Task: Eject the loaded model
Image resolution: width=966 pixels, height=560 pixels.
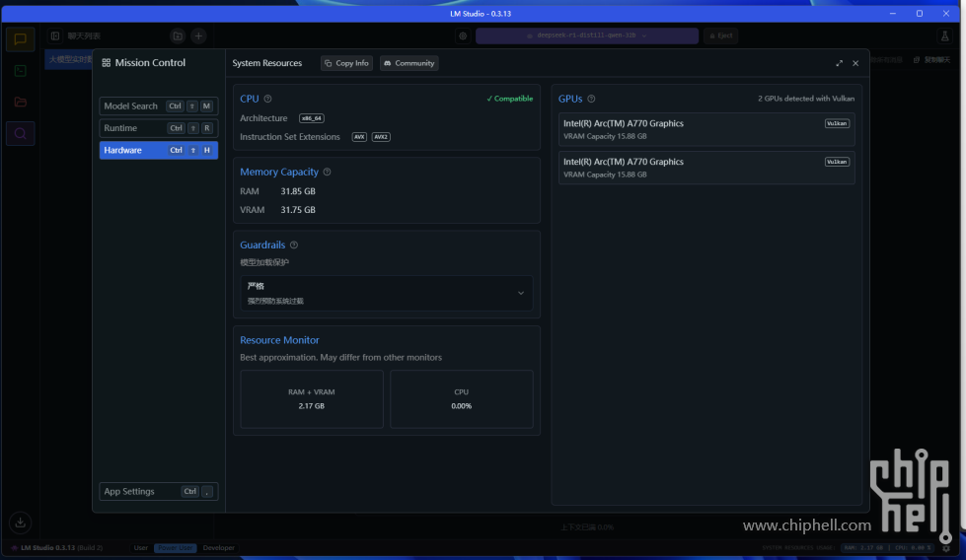Action: click(x=721, y=35)
